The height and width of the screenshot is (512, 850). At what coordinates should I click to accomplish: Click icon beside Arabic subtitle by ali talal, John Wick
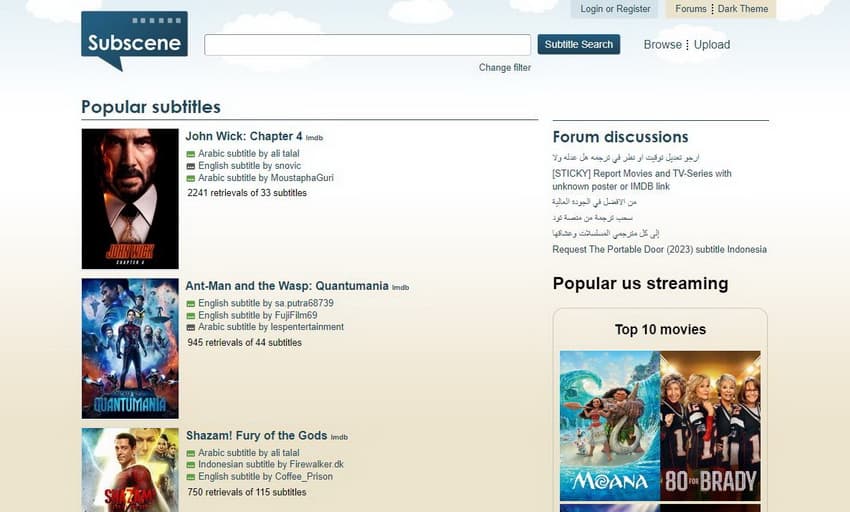click(x=191, y=154)
